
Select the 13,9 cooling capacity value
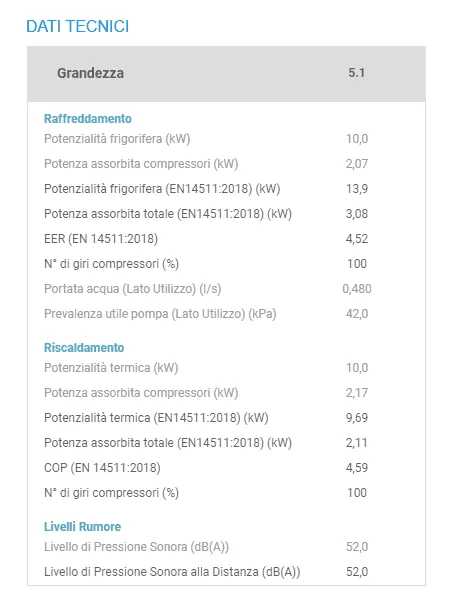coord(357,189)
